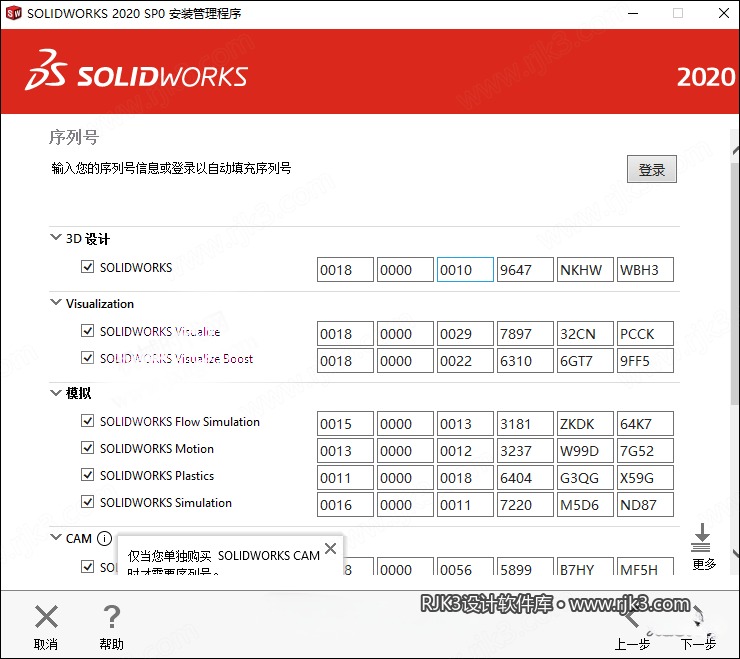Click the SOLIDWORKS logo in the banner
The width and height of the screenshot is (740, 659).
(136, 71)
